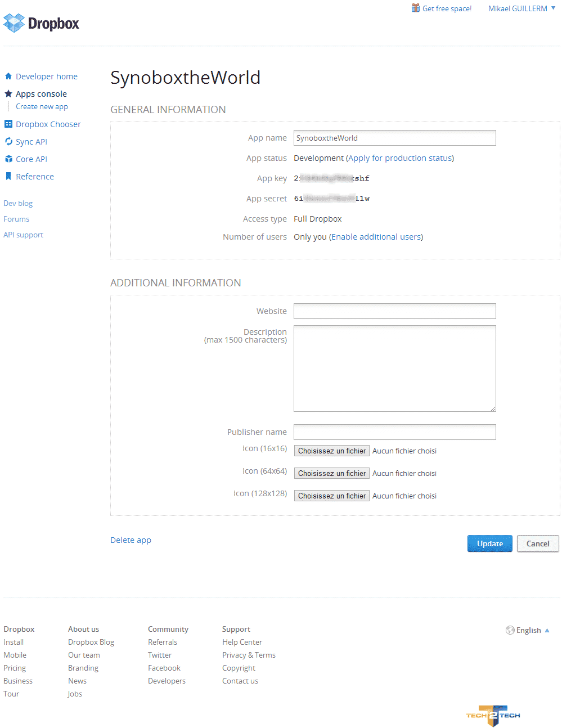Choose file for Icon (64x64)
Viewport: 580px width, 728px height.
[x=332, y=473]
